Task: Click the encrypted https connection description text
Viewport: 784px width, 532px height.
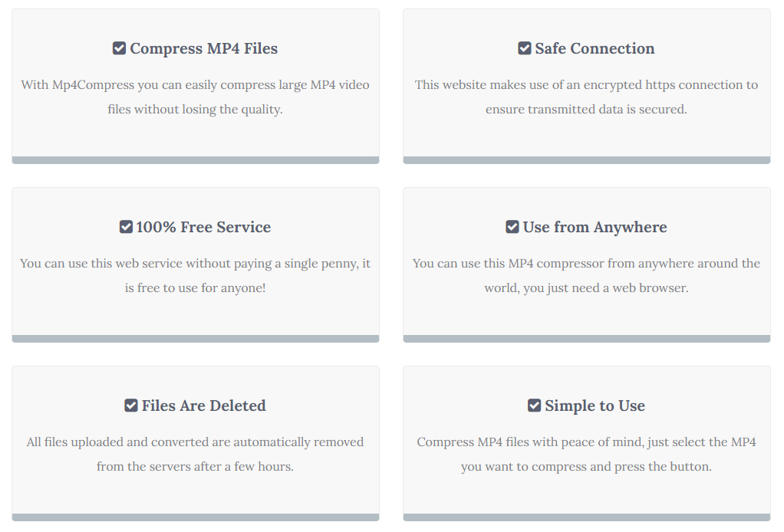Action: click(x=587, y=97)
